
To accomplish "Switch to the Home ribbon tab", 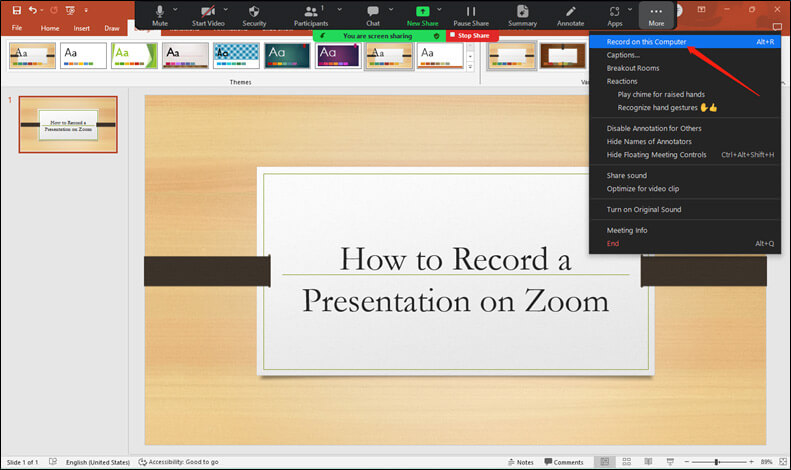I will (x=50, y=28).
